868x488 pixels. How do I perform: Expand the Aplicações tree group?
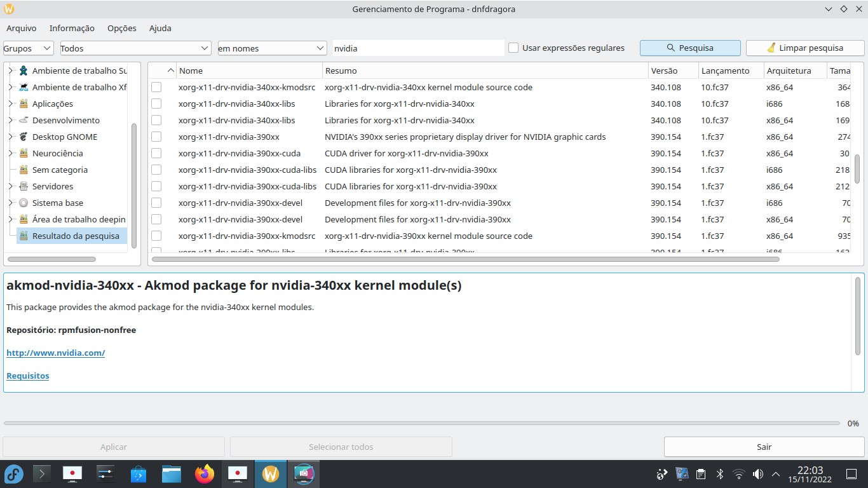(x=10, y=104)
